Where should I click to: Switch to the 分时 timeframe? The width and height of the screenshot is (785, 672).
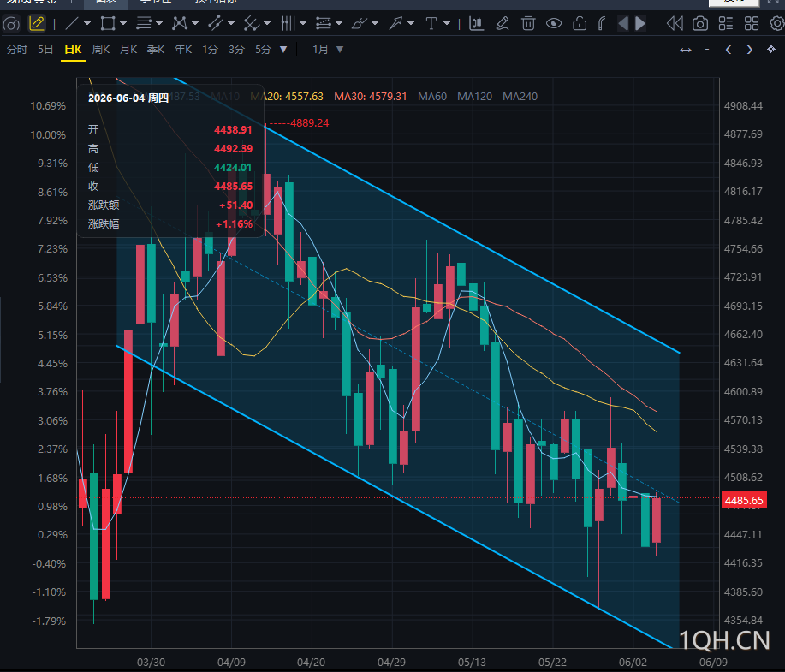[17, 50]
